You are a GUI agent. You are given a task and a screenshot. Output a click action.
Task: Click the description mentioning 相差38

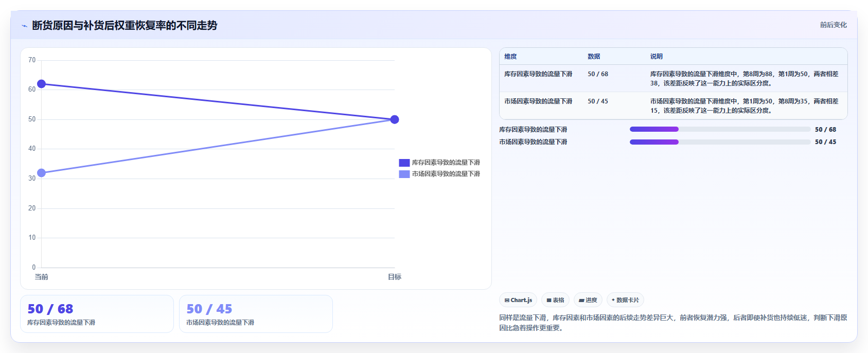coord(744,79)
